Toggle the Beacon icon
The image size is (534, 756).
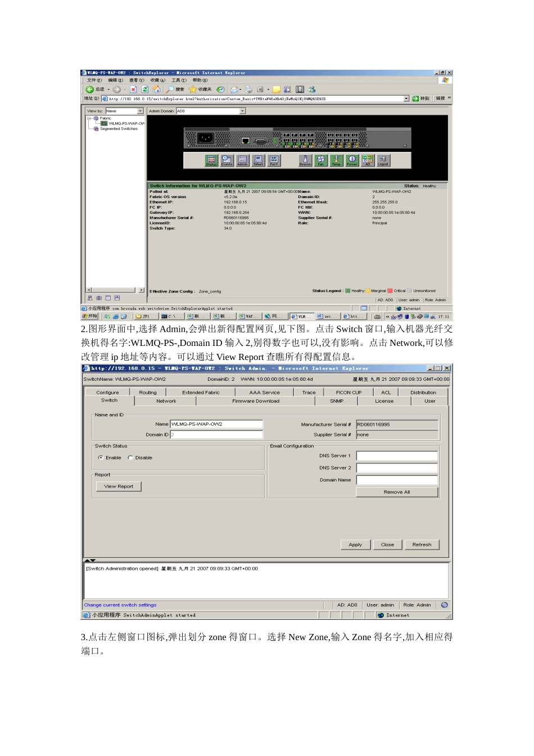click(x=305, y=160)
